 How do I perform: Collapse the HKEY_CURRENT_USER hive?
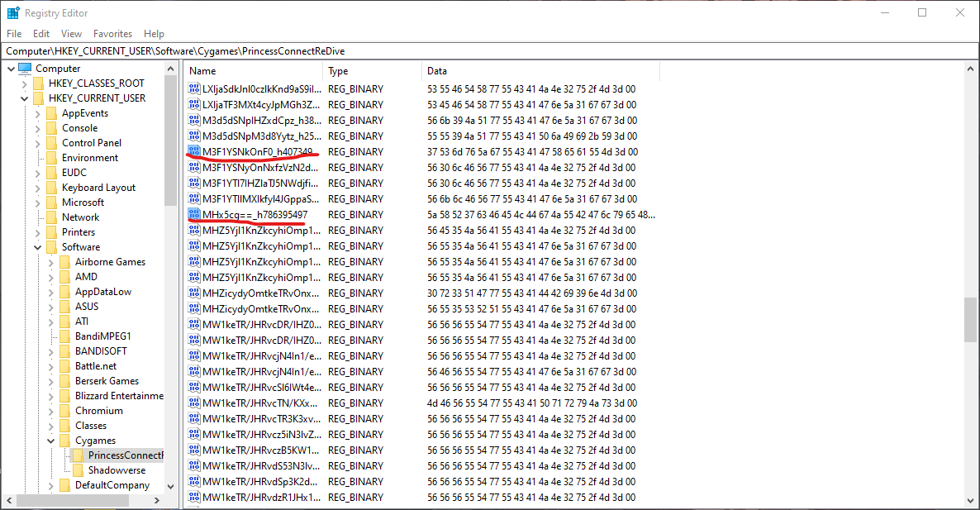[x=24, y=98]
